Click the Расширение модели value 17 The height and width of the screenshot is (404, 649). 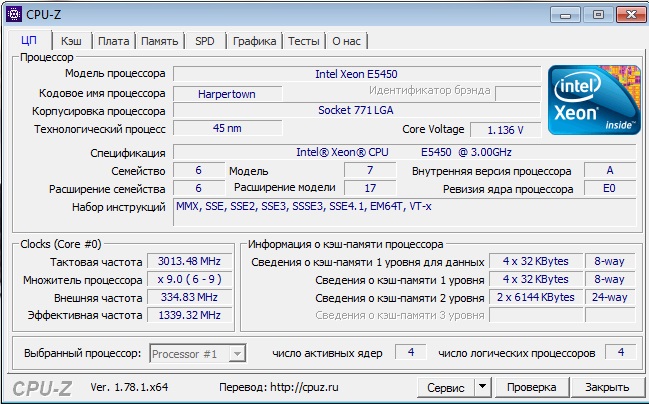click(x=370, y=188)
